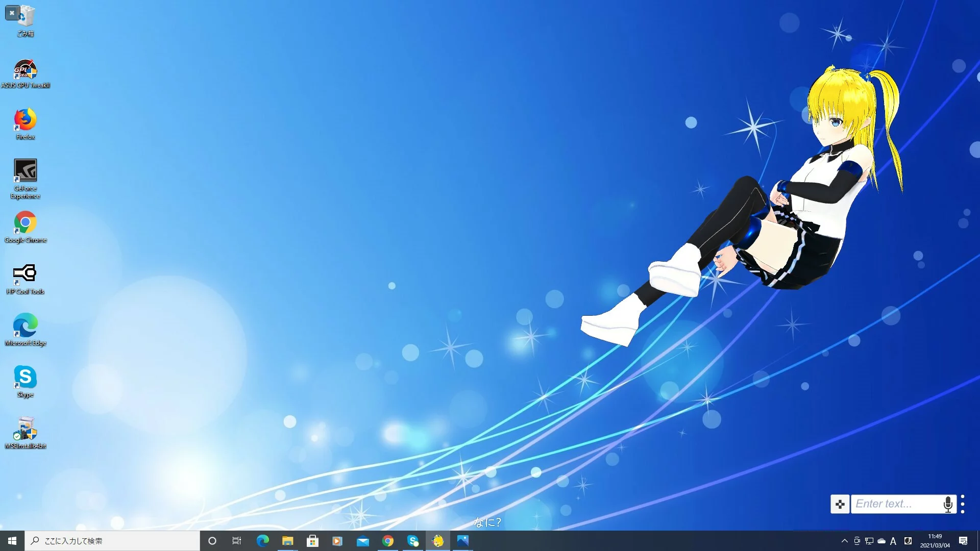This screenshot has height=551, width=980.
Task: Select the Google Chrome desktop shortcut
Action: tap(26, 227)
